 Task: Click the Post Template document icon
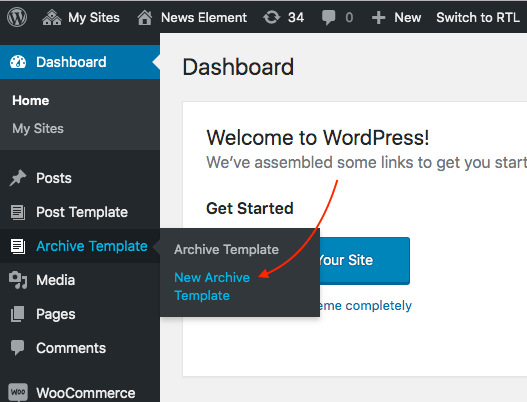pyautogui.click(x=18, y=212)
